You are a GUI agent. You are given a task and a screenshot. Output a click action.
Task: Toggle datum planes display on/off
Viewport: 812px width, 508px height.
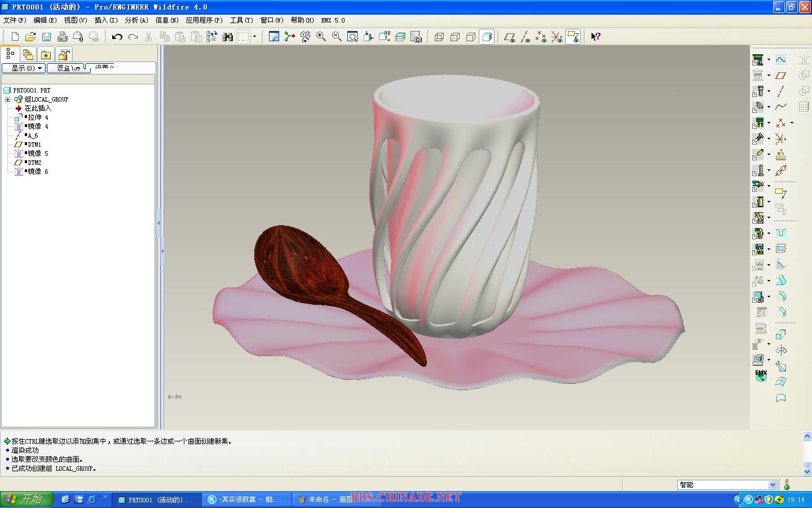pos(509,37)
